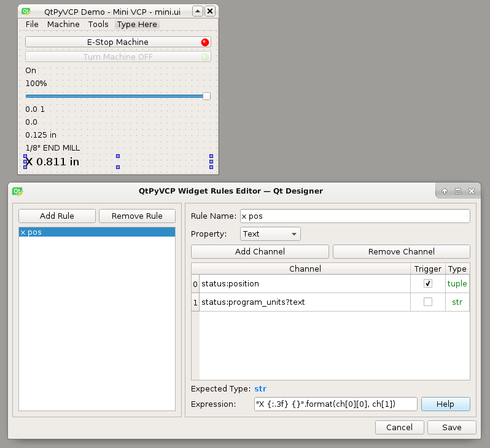Open the File menu in Mini VCP
490x448 pixels.
click(x=32, y=25)
